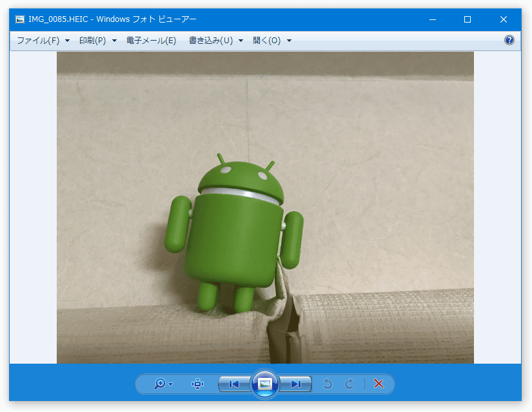532x412 pixels.
Task: Open the 開く(O) menu
Action: click(x=267, y=41)
